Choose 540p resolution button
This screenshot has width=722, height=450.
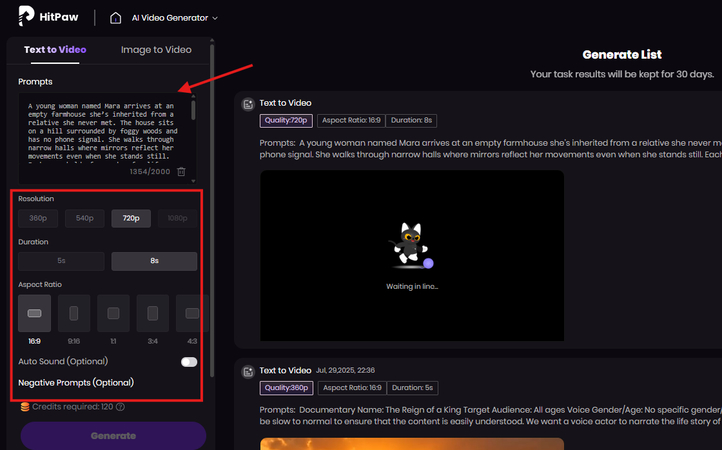(84, 218)
